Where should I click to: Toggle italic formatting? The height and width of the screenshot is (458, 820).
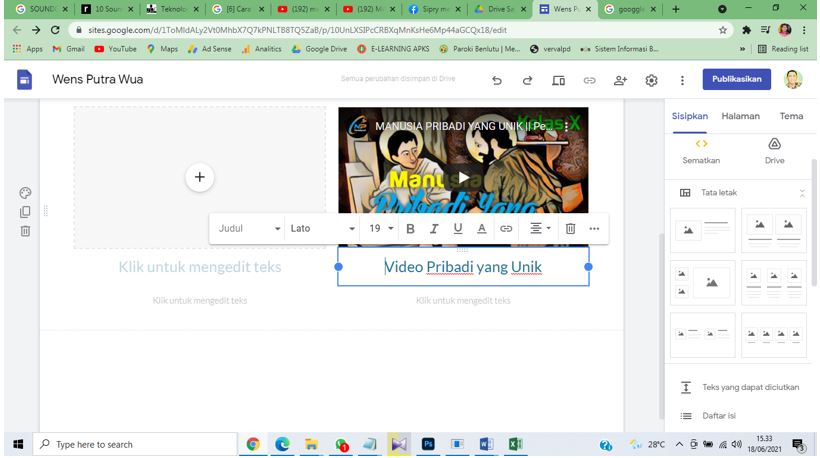tap(434, 229)
